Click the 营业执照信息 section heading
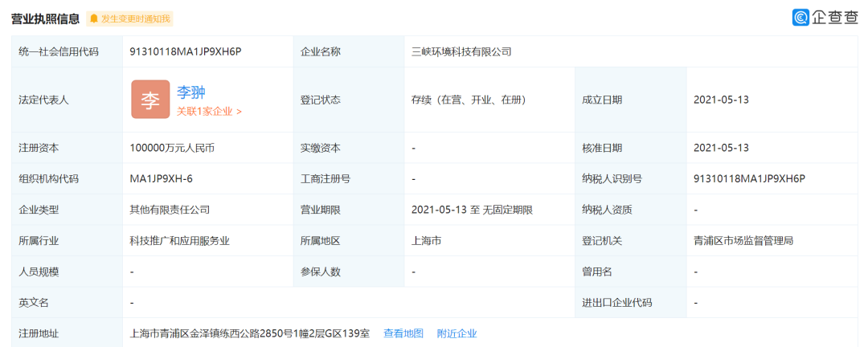The image size is (868, 347). pyautogui.click(x=45, y=18)
